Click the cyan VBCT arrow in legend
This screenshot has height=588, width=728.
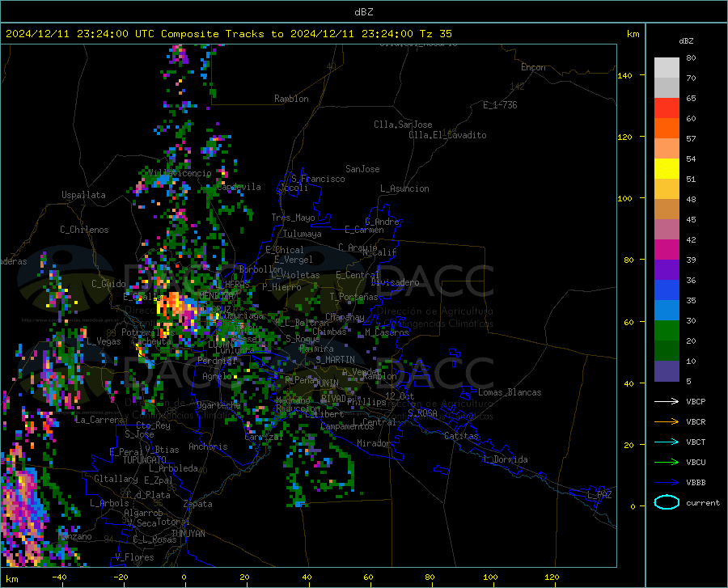click(667, 442)
